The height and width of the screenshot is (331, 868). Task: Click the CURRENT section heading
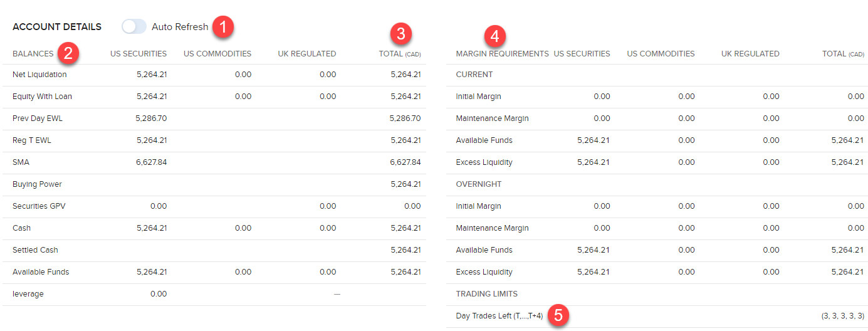pyautogui.click(x=474, y=75)
